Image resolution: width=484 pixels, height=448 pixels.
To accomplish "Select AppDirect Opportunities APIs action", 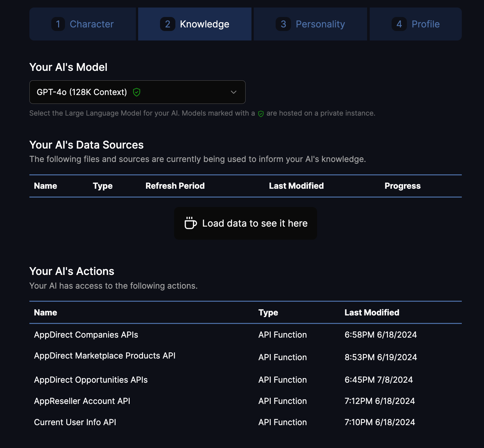I will tap(246, 380).
